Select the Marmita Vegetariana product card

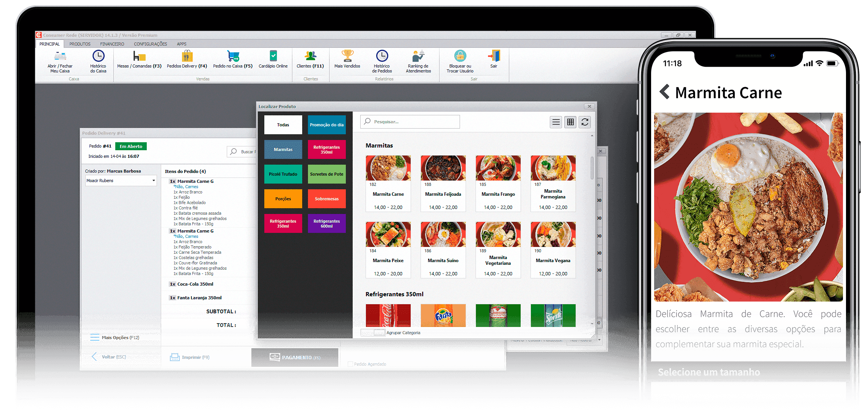click(498, 250)
